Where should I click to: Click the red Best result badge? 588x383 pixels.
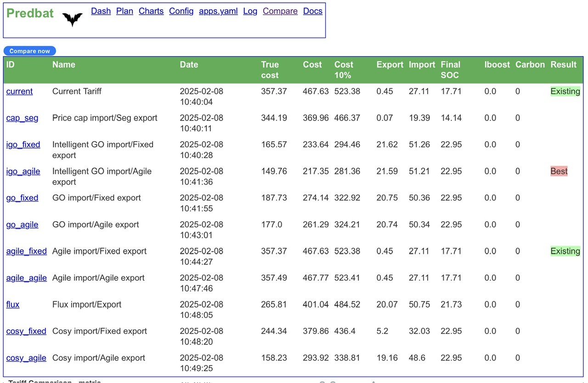[559, 171]
